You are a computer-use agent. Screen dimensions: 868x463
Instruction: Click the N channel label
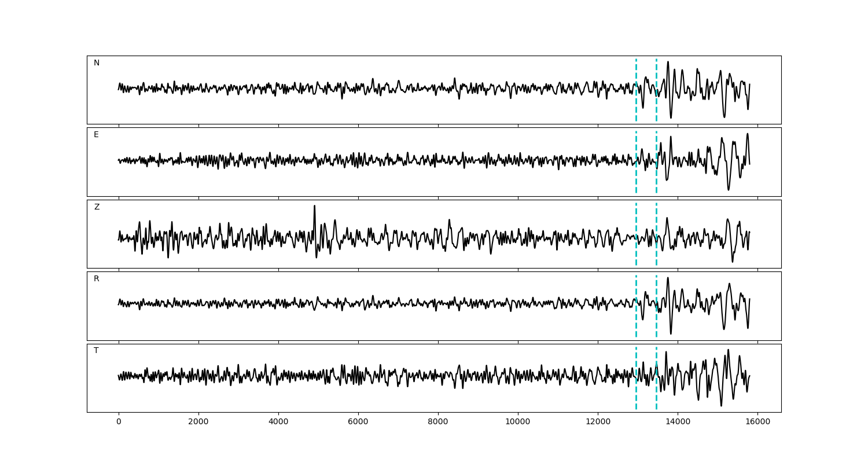pos(97,63)
